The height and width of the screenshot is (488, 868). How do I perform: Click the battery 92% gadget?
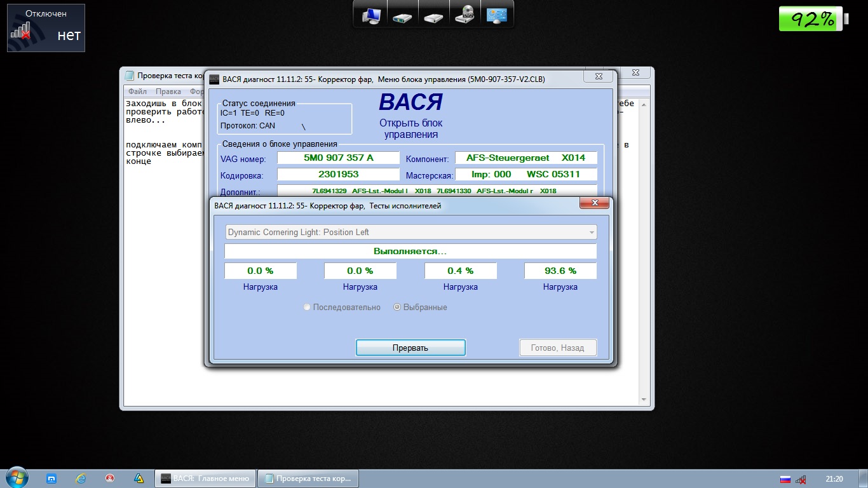(x=813, y=19)
